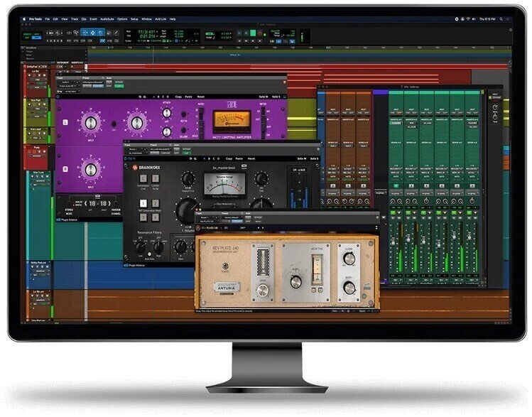Adjust the left channel OUTPUT knob on the purple compressor
This screenshot has height=417, width=532.
click(x=137, y=123)
